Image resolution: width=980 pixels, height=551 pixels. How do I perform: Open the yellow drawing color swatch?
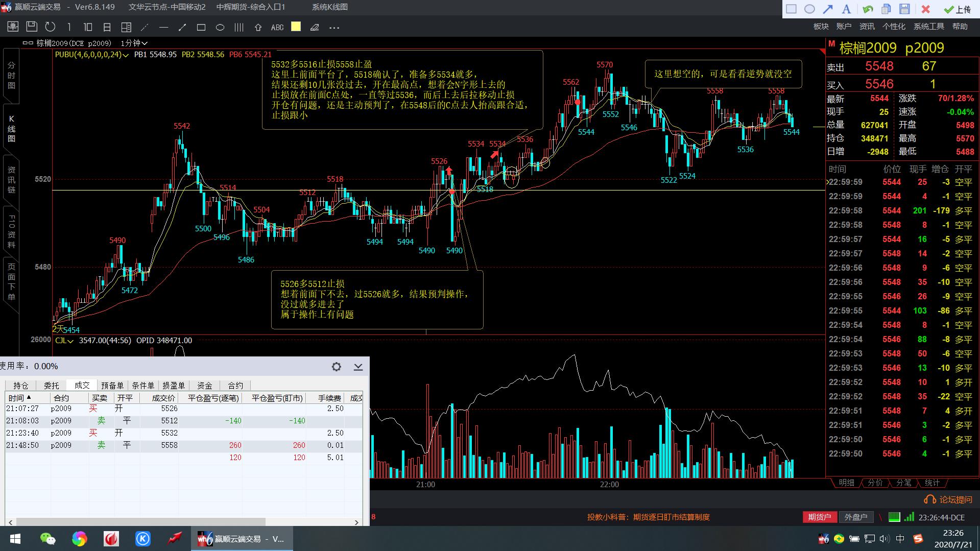(x=296, y=27)
